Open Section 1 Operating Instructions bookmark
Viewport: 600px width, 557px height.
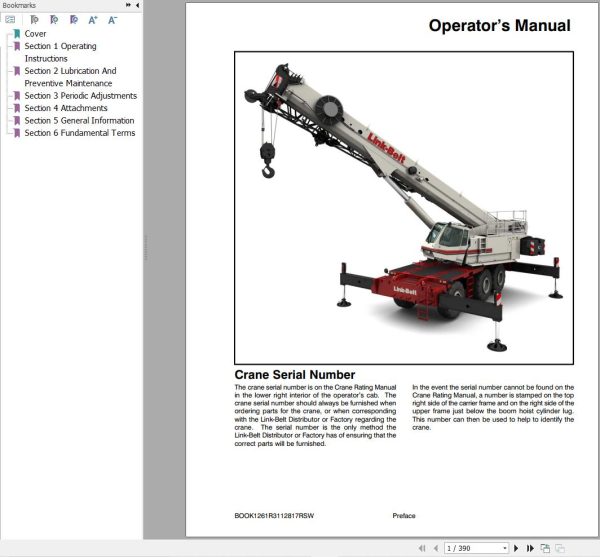point(60,52)
